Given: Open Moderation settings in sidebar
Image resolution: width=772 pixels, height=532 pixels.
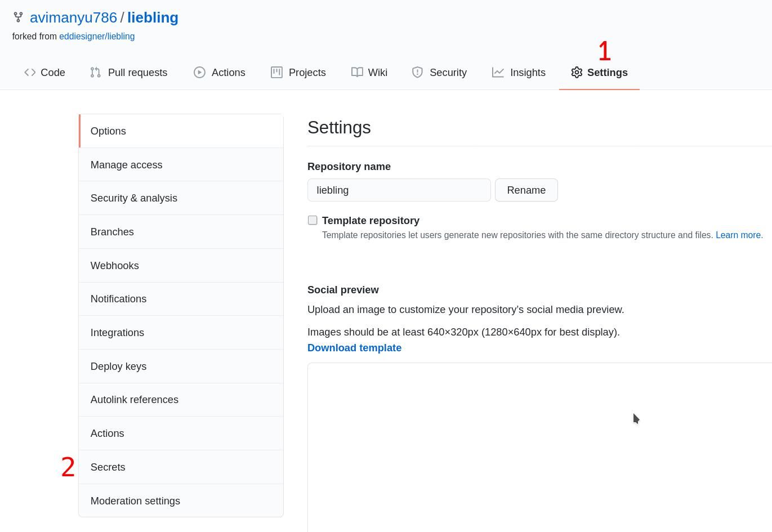Looking at the screenshot, I should 181,501.
